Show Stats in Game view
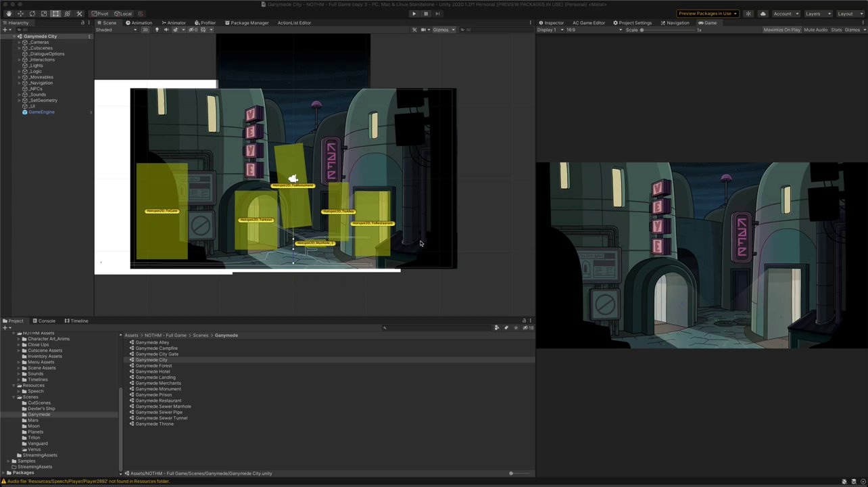 pos(836,30)
